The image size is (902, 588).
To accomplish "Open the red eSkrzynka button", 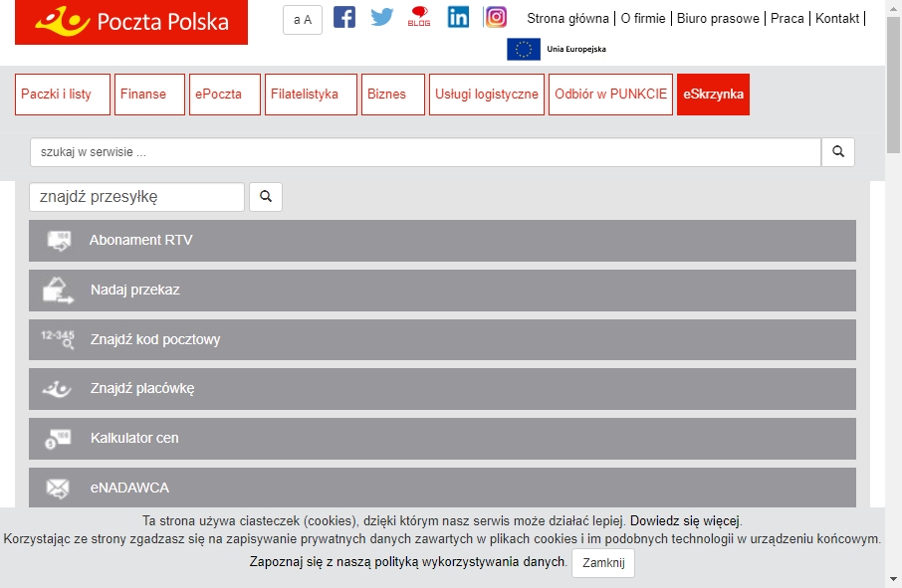I will (x=713, y=95).
